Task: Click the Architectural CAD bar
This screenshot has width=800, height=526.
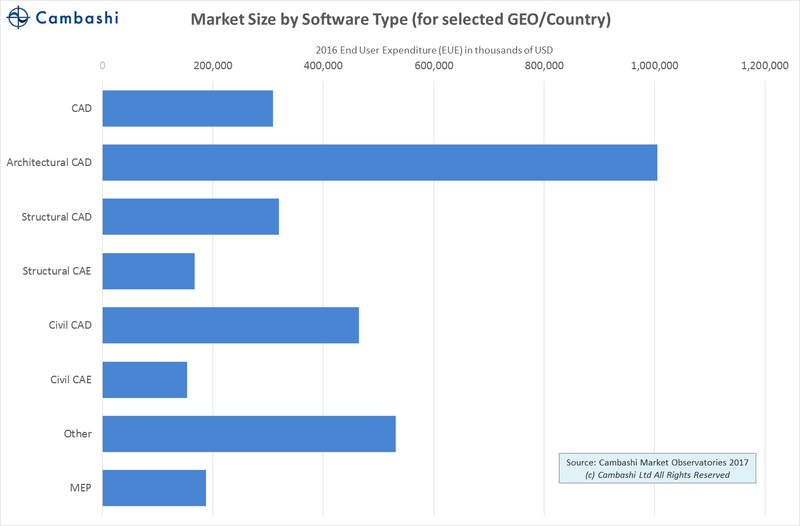Action: (x=379, y=162)
